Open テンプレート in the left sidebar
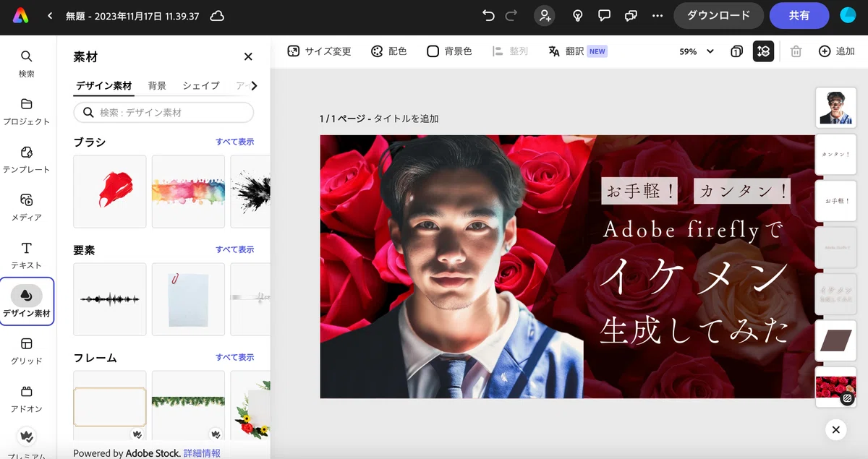Image resolution: width=868 pixels, height=459 pixels. coord(26,159)
